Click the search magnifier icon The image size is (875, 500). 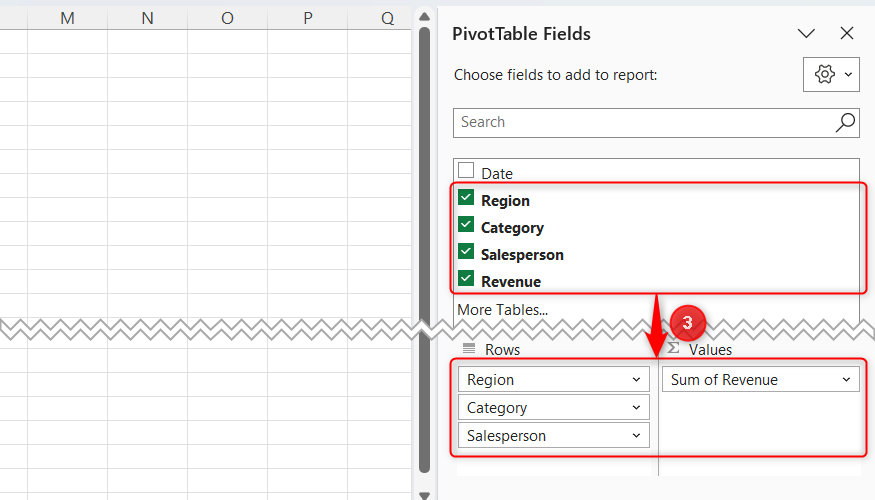pyautogui.click(x=845, y=122)
